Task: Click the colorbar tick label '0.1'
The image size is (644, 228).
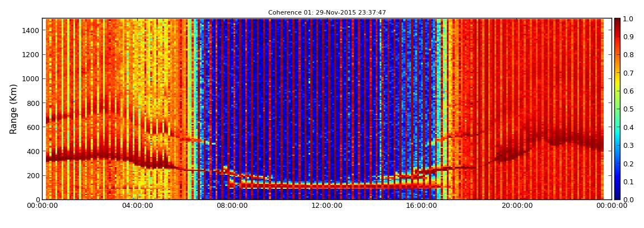Action: [x=628, y=182]
